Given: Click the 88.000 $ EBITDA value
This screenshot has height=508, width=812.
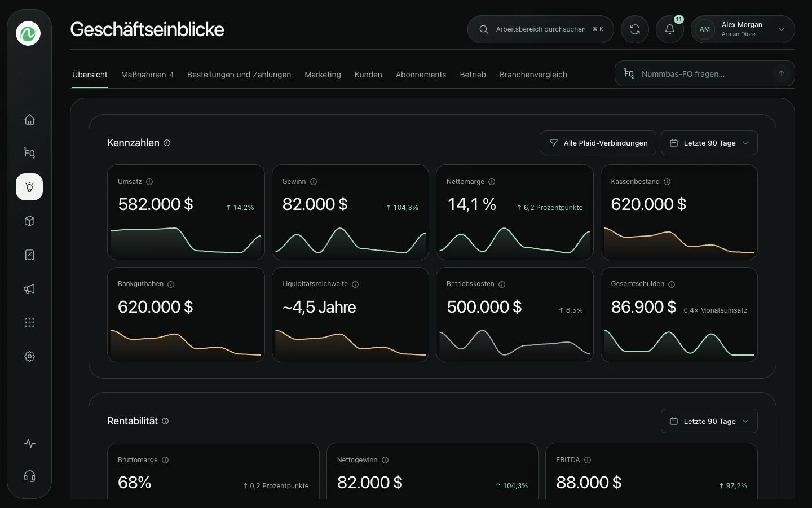Looking at the screenshot, I should [589, 483].
